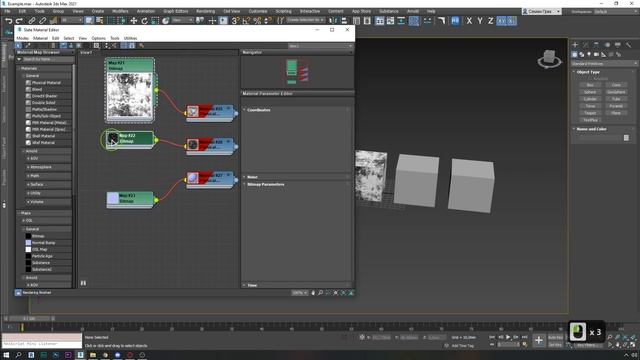Click Pick Material from Object eyedropper
This screenshot has height=360, width=640.
click(28, 46)
